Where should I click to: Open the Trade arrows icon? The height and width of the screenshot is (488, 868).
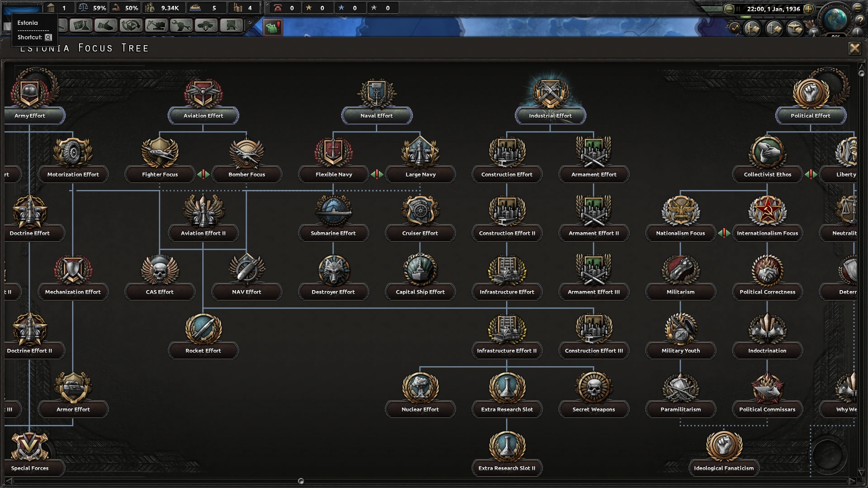131,25
